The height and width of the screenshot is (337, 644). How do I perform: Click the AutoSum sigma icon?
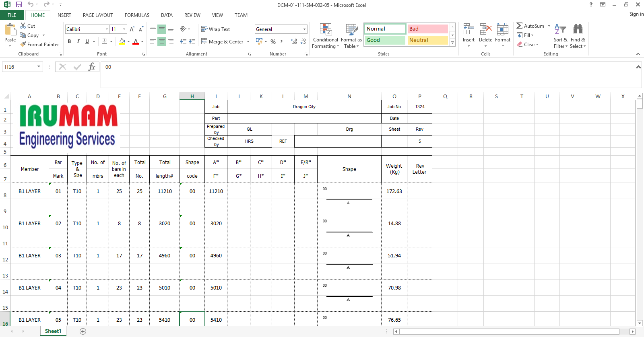[520, 26]
